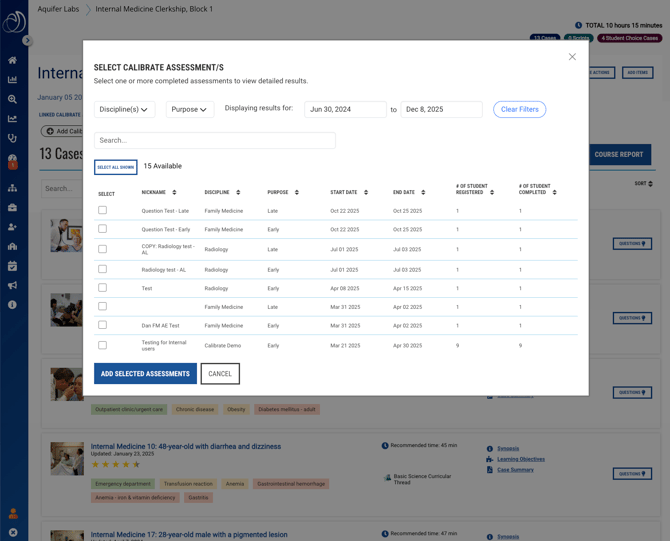Click the background cases Search field
This screenshot has height=541, width=670.
click(x=62, y=188)
